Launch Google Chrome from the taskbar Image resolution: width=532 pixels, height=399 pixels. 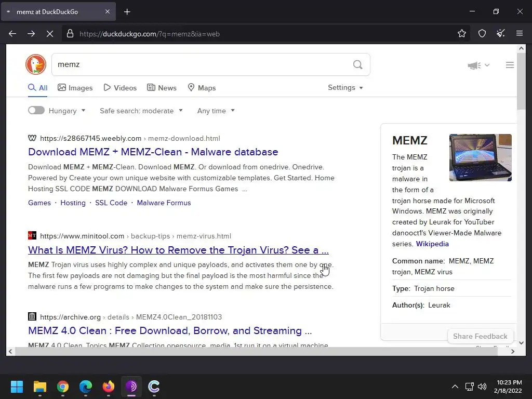pos(63,387)
